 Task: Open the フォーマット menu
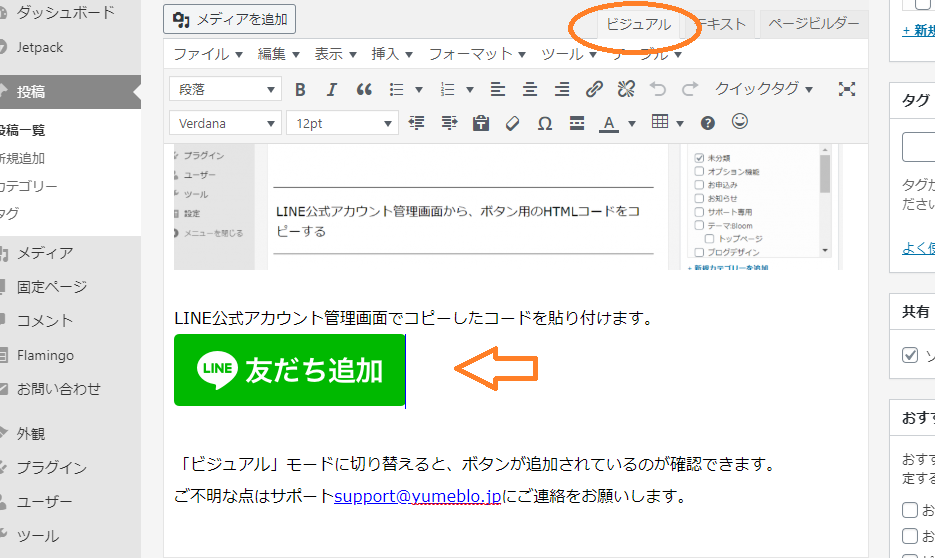click(477, 54)
